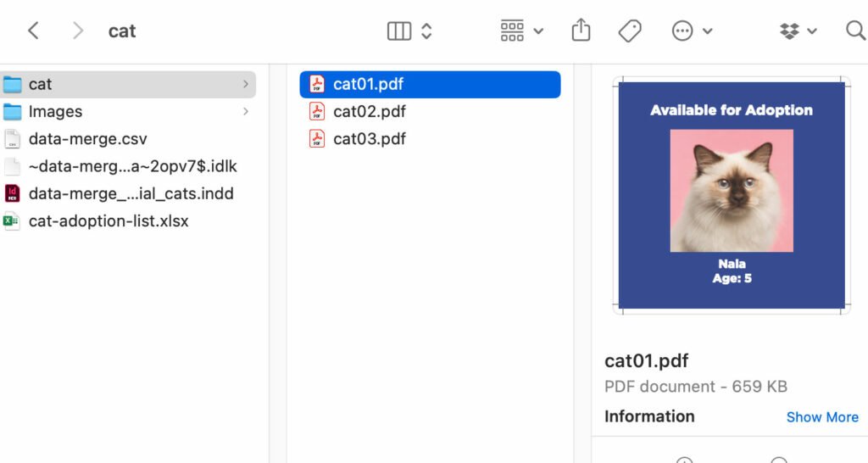Click the InDesign file data-merge indd
This screenshot has width=868, height=463.
tap(131, 193)
